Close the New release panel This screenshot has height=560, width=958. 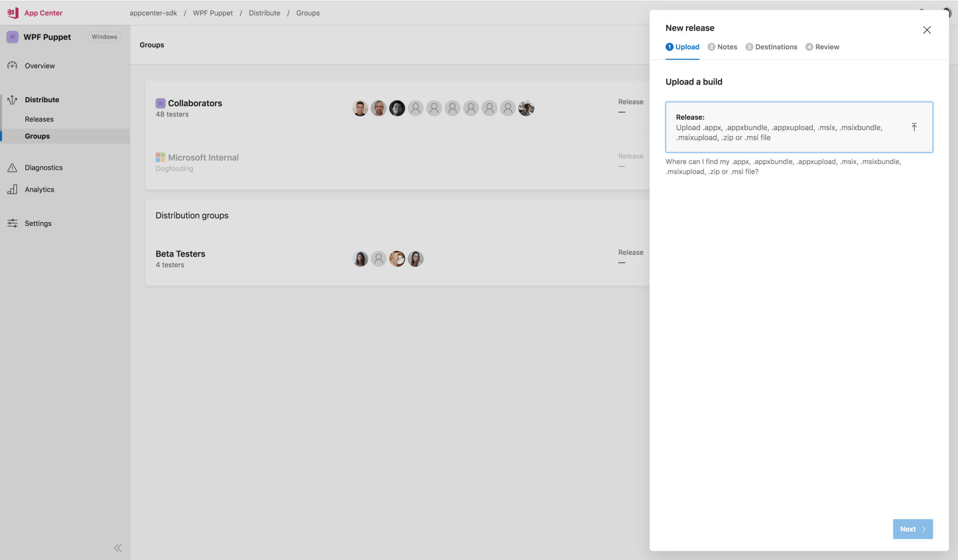coord(927,29)
